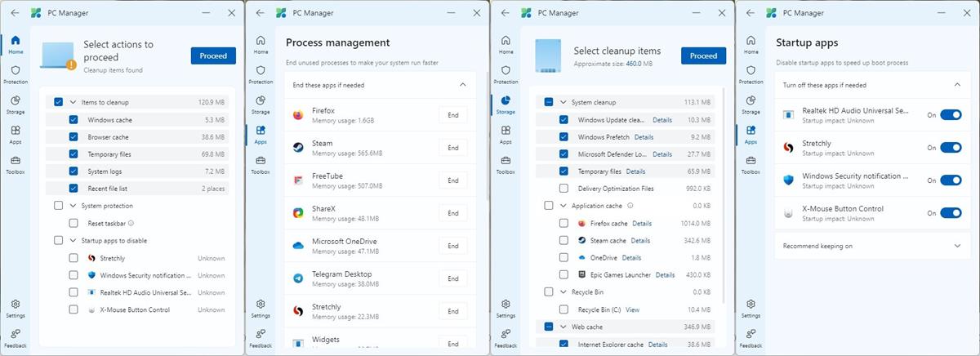View Recycle Bin (C:) contents
980x356 pixels.
(632, 309)
